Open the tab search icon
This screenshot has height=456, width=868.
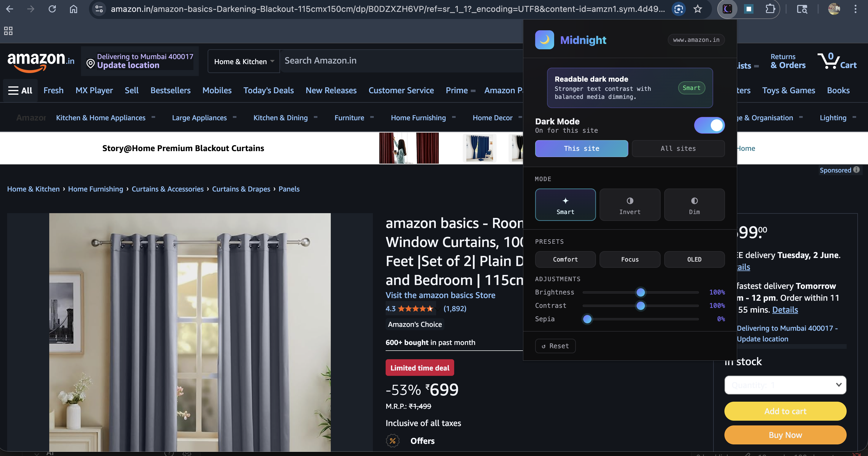(x=802, y=9)
